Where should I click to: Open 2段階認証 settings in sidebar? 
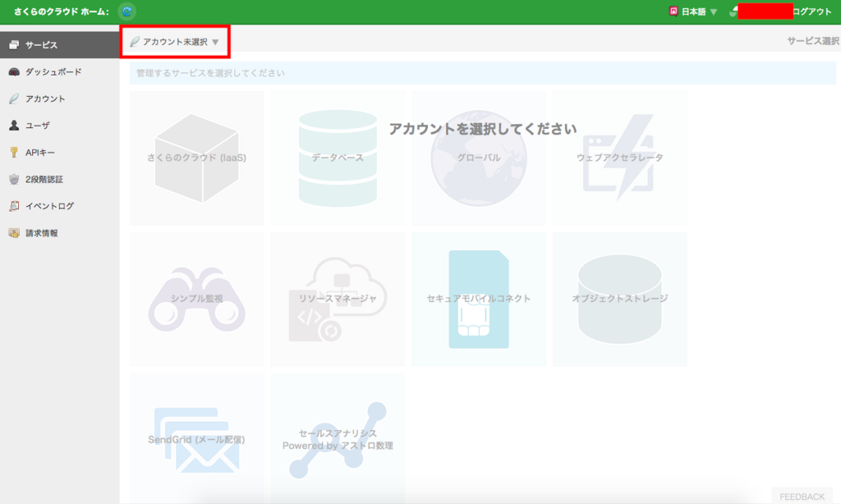point(59,179)
